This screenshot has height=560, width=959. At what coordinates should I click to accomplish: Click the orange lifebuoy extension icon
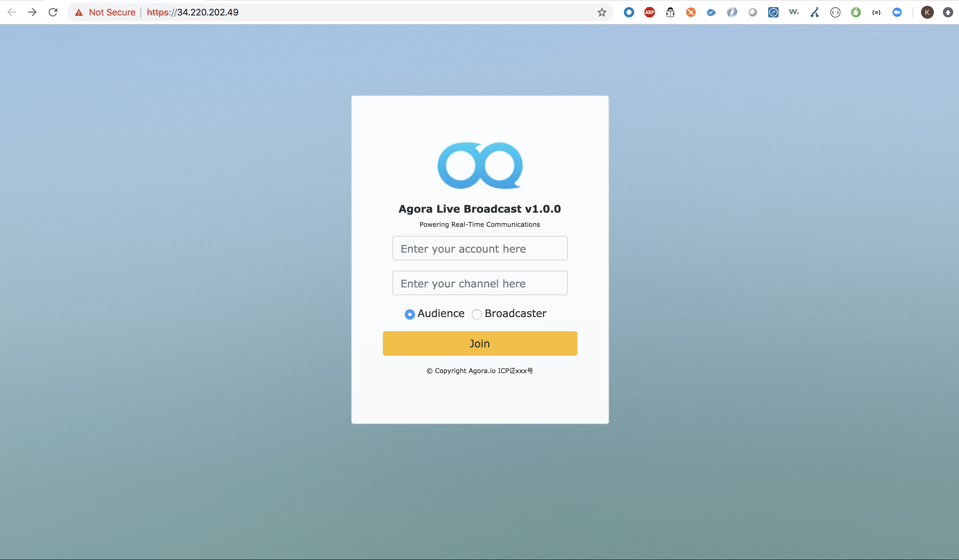(x=690, y=12)
